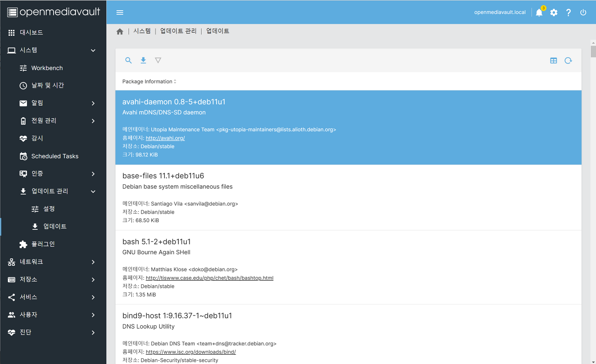Expand the 사용자 menu chevron

93,315
